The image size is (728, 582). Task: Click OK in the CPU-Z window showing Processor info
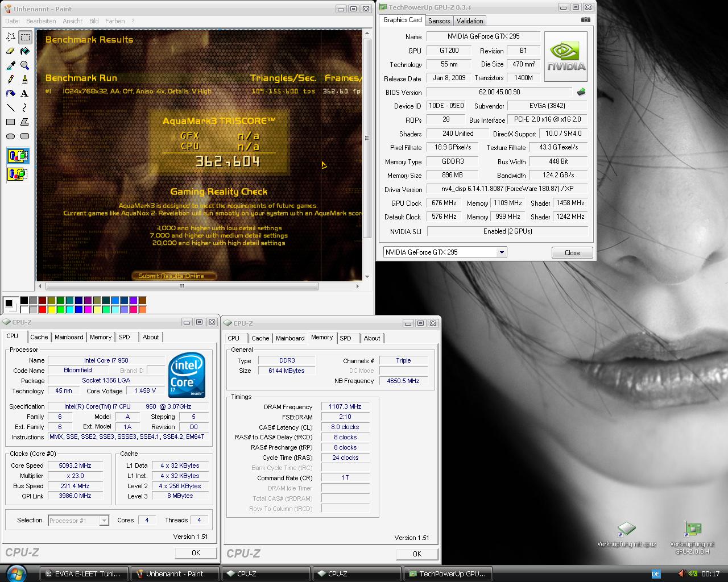pos(196,552)
